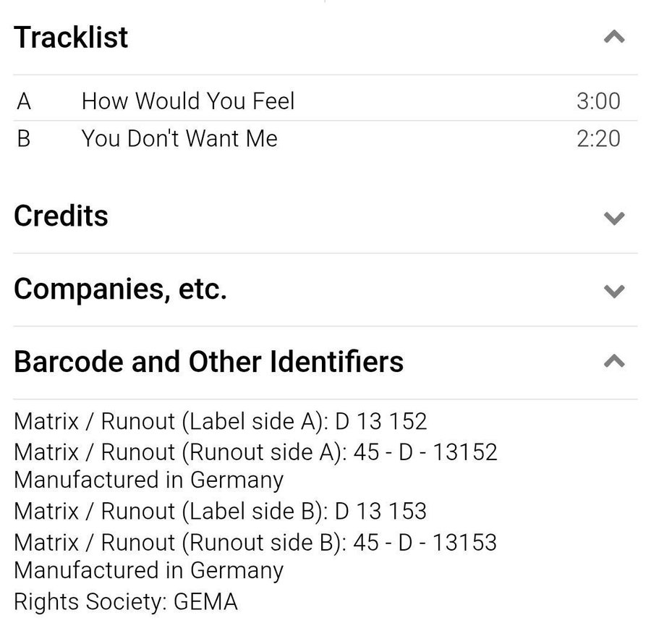Select track title You Don't Want Me
Image resolution: width=651 pixels, height=644 pixels.
click(x=179, y=138)
